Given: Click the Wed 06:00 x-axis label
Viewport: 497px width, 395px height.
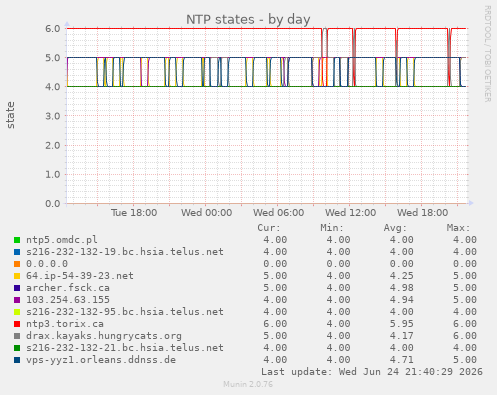Looking at the screenshot, I should 278,213.
